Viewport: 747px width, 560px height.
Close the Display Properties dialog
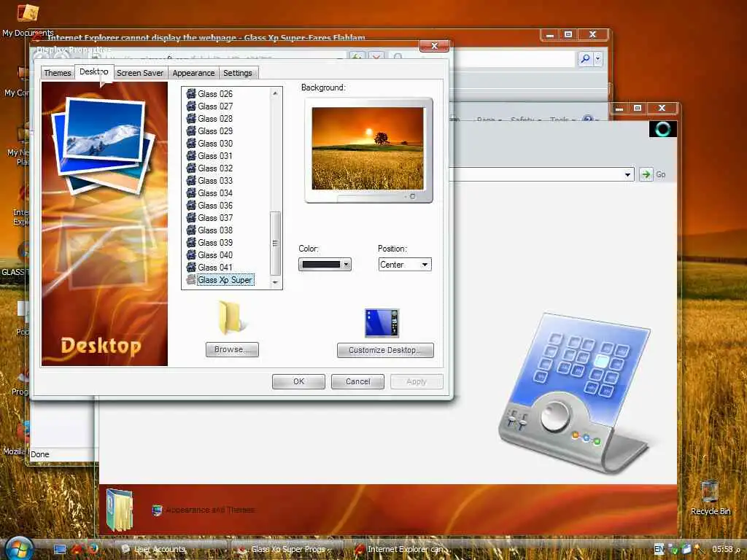click(434, 46)
